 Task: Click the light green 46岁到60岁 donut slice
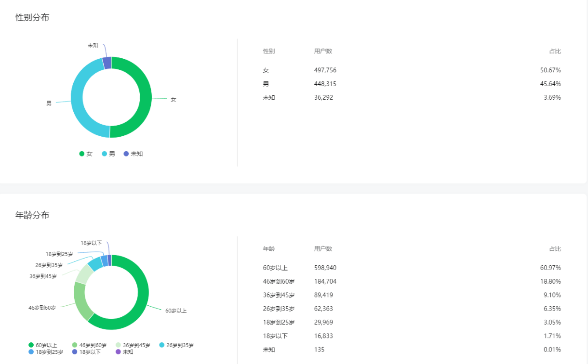(x=80, y=301)
